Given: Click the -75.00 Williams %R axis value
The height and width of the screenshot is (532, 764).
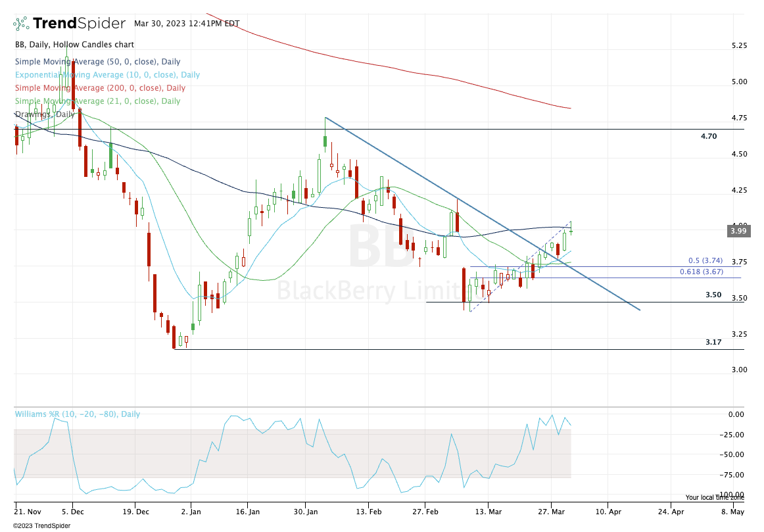Looking at the screenshot, I should coord(732,475).
